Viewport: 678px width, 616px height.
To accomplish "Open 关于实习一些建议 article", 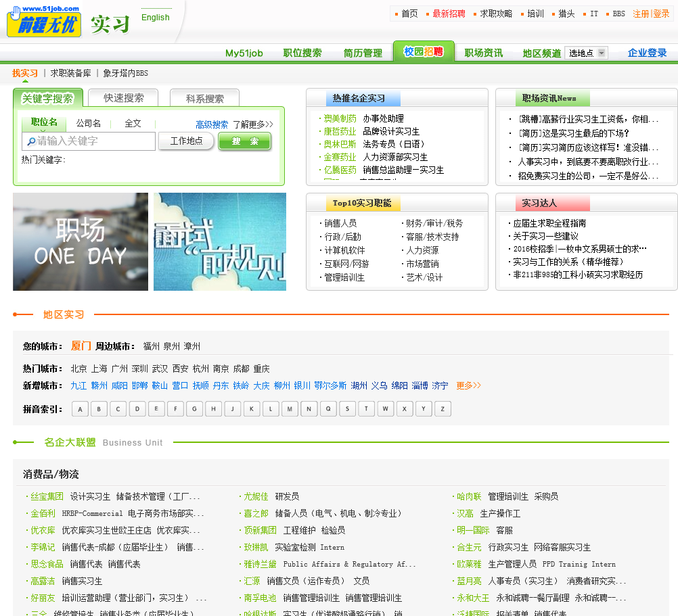I will point(545,236).
